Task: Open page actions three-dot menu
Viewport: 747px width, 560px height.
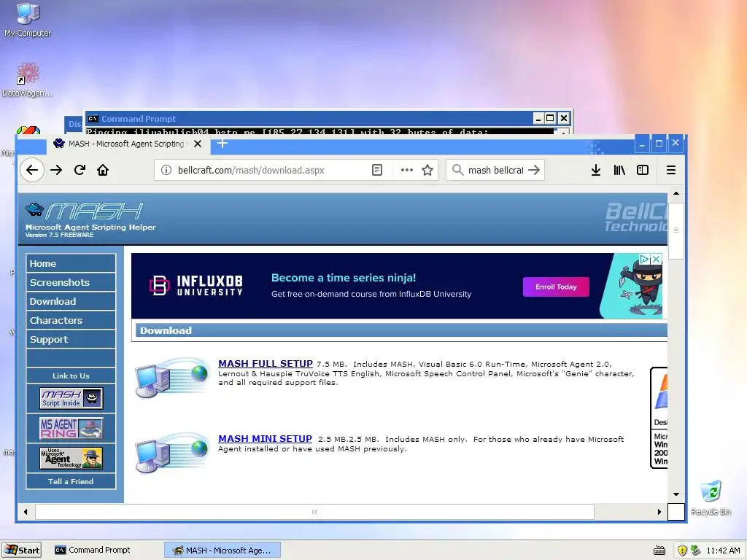Action: [407, 170]
